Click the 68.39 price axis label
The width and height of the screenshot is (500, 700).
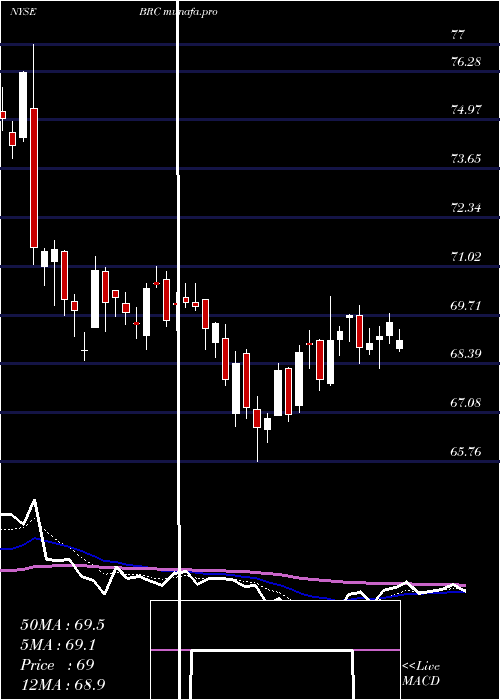pyautogui.click(x=466, y=354)
